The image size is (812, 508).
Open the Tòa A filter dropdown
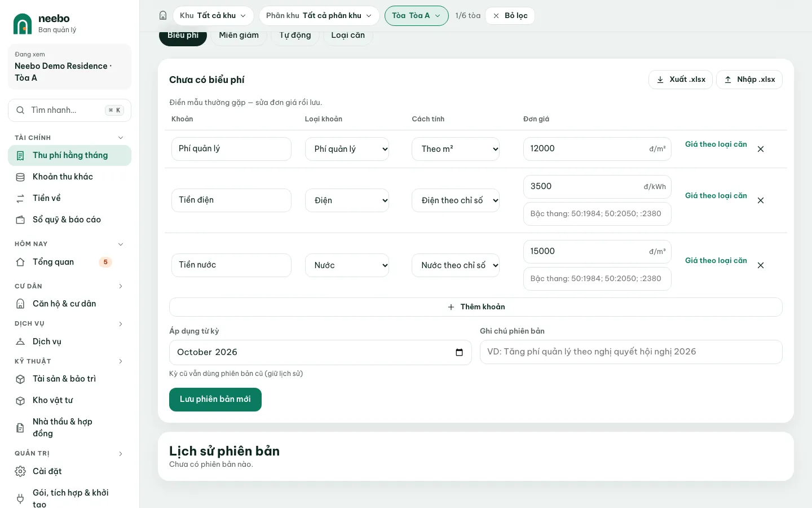(416, 16)
